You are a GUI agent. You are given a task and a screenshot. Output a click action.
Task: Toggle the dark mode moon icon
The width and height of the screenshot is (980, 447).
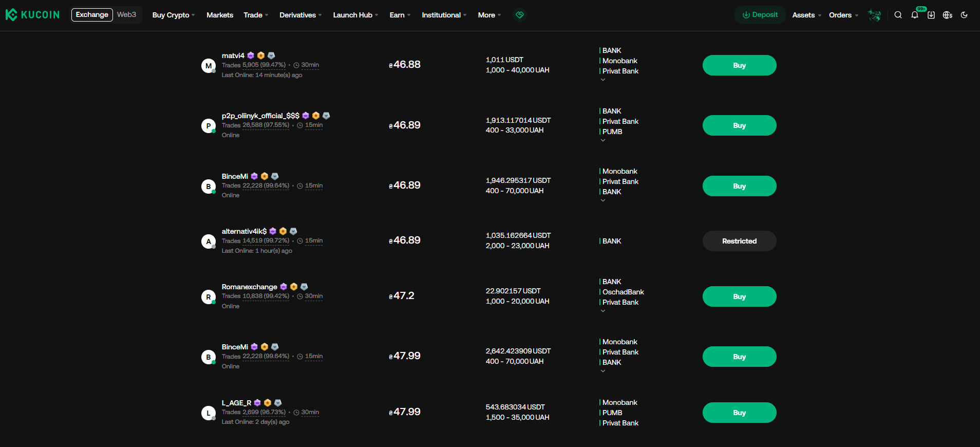[x=964, y=15]
